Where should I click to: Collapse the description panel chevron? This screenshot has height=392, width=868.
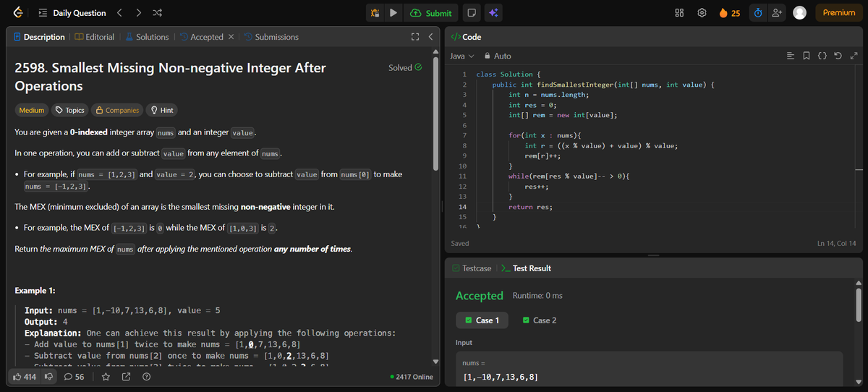point(430,37)
